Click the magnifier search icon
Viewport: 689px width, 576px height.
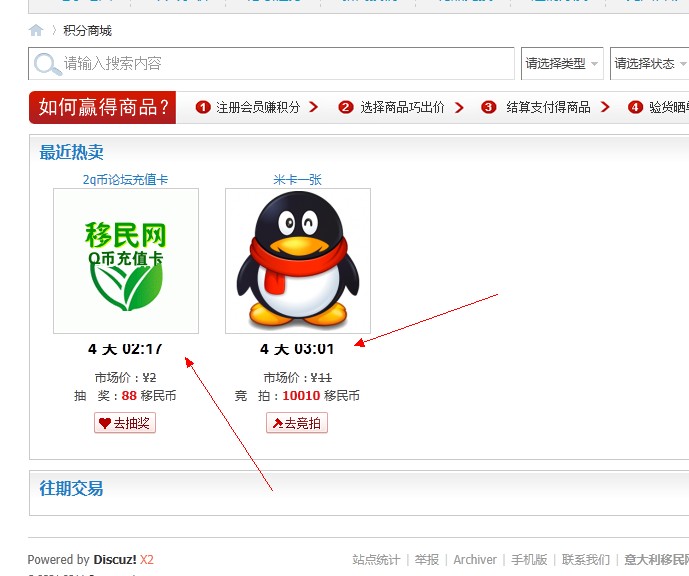(47, 64)
